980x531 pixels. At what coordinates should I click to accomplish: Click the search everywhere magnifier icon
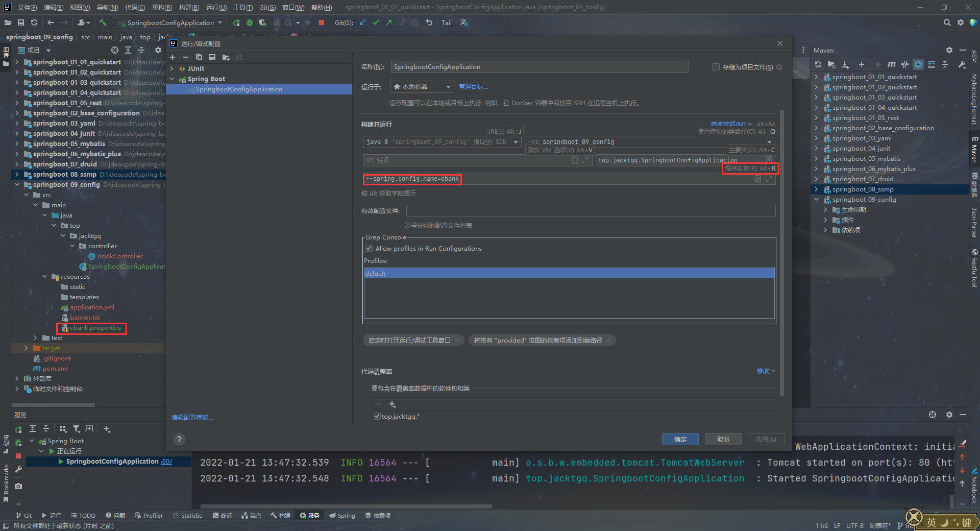[x=947, y=22]
